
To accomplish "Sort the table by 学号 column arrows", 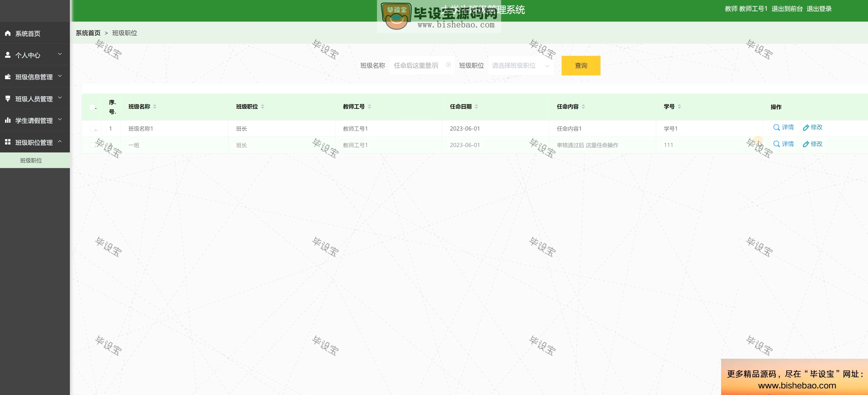I will tap(679, 107).
